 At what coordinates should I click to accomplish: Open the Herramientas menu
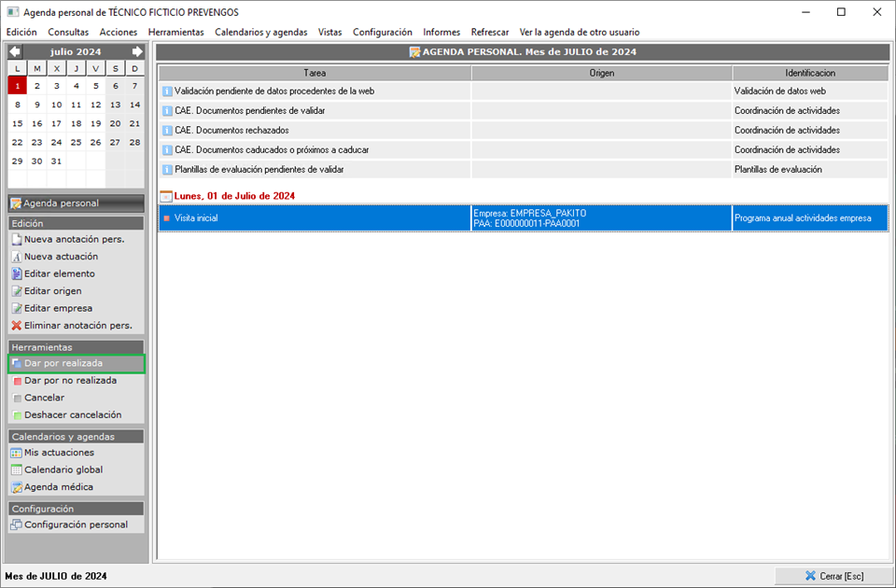tap(175, 32)
